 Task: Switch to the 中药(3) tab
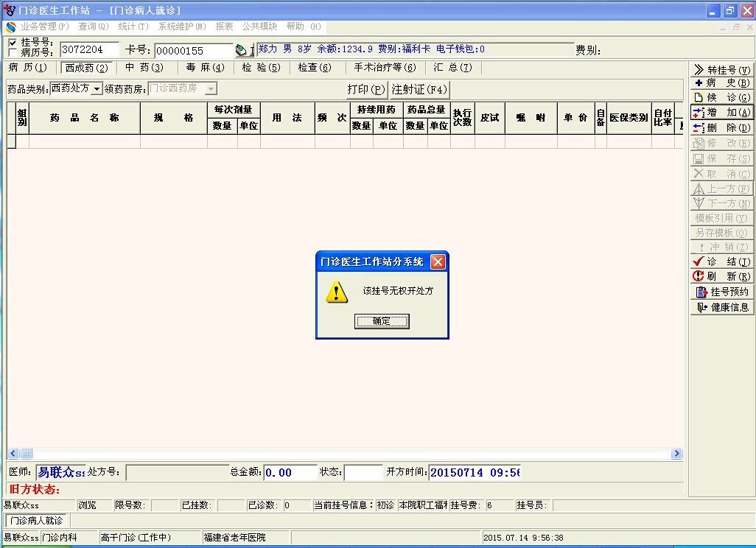144,68
